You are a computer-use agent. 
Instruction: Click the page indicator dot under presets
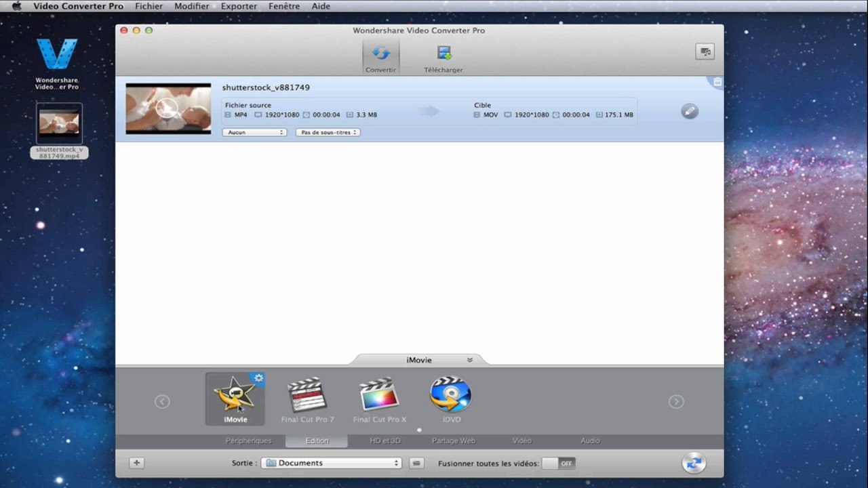419,430
